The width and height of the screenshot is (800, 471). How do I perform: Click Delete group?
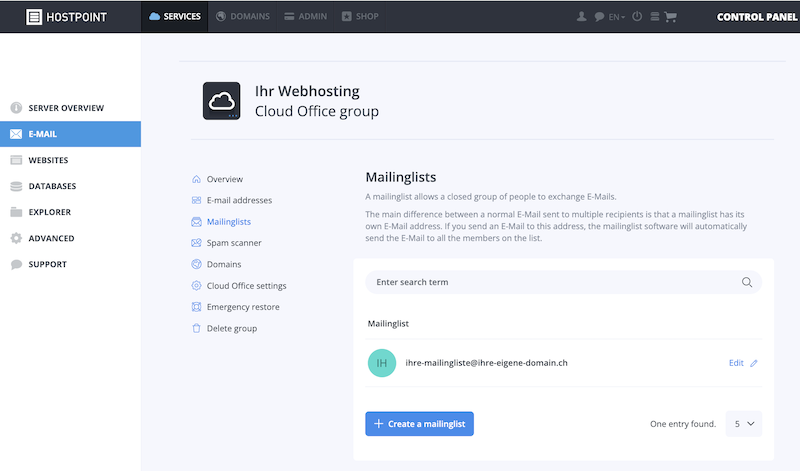point(232,328)
